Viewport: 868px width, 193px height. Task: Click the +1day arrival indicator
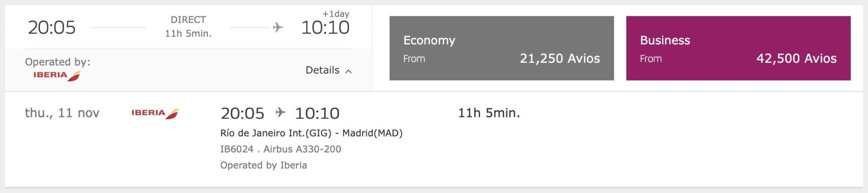[x=336, y=14]
